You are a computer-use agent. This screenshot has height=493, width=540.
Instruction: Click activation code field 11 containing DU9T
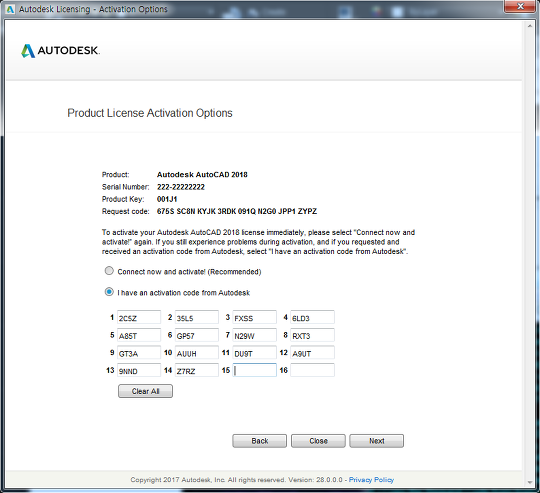coord(255,353)
